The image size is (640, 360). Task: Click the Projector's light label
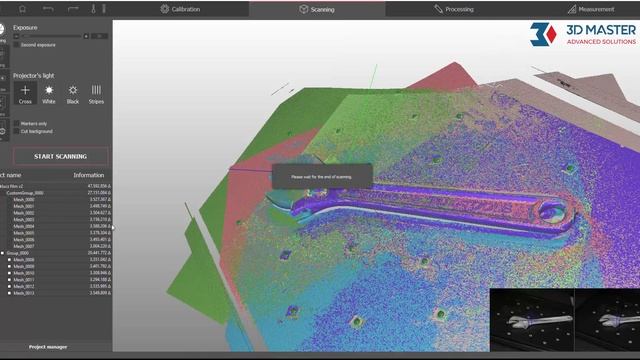click(x=33, y=76)
